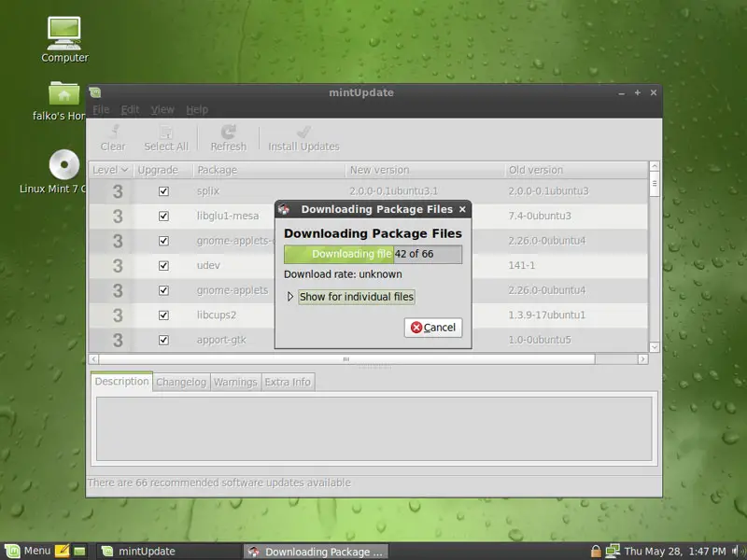The height and width of the screenshot is (560, 747).
Task: Click the status bar updates available text
Action: tap(219, 483)
